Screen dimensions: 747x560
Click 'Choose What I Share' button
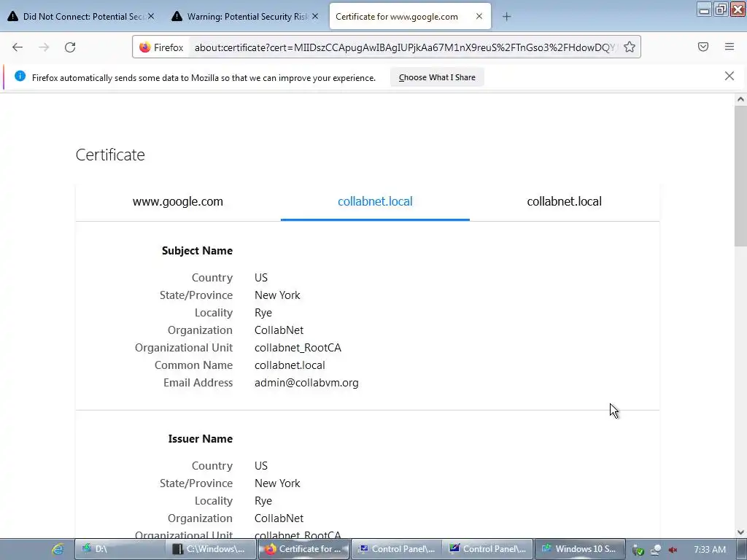[437, 77]
